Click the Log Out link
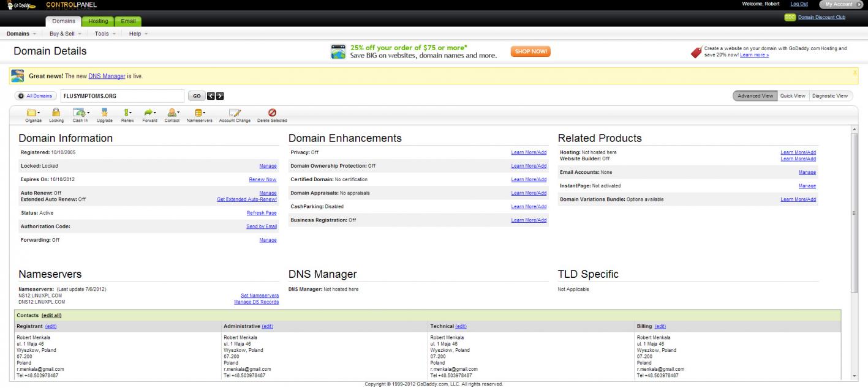Screen dimensions: 868x388 tap(799, 4)
